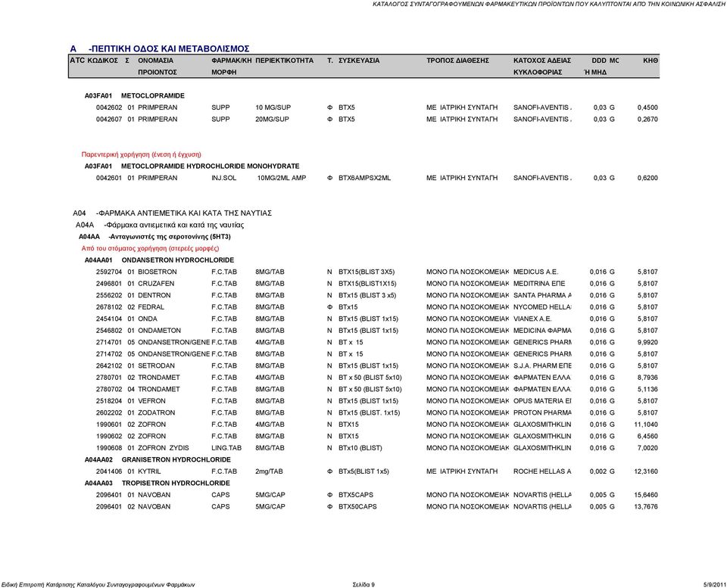Click the product name KYTRIL
This screenshot has height=588, width=727.
pyautogui.click(x=149, y=471)
